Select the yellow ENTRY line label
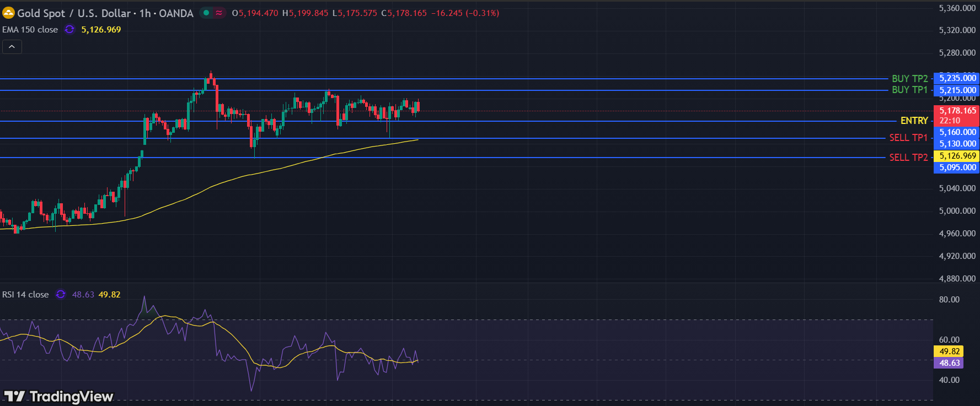This screenshot has width=980, height=406. (x=914, y=121)
